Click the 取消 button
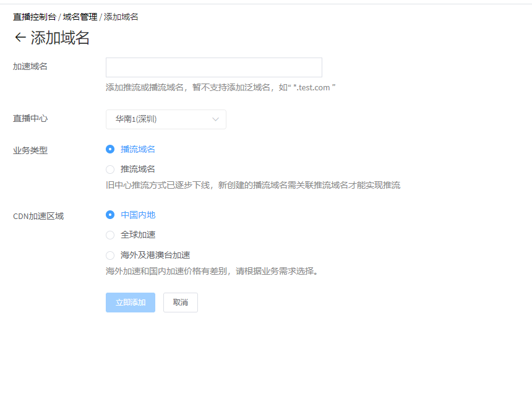Viewport: 532px width, 404px height. (180, 303)
